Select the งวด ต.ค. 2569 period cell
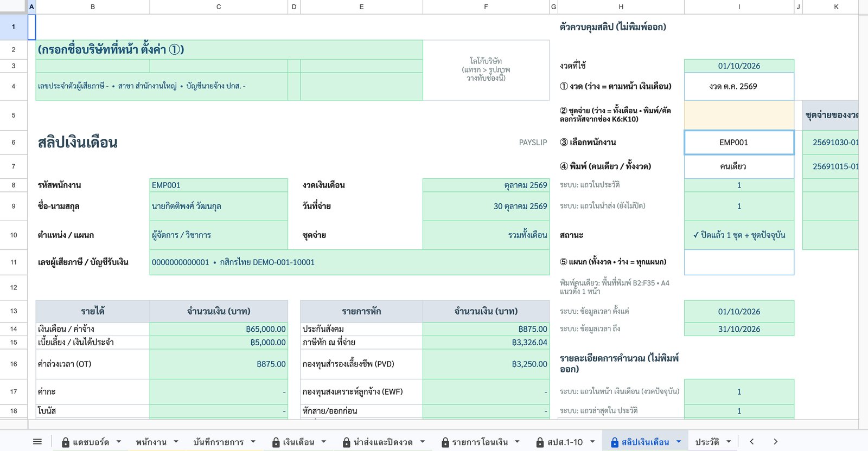Screen dimensions: 868x451 tap(739, 86)
